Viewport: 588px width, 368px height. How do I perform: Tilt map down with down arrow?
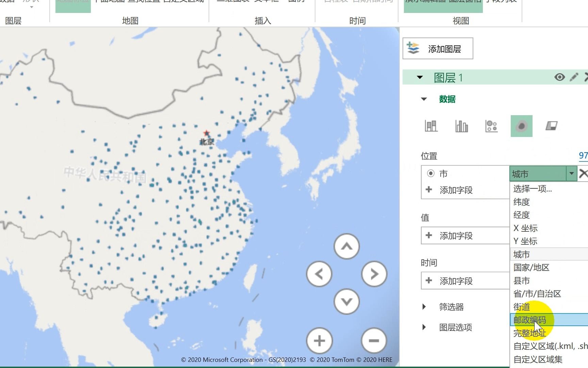click(x=346, y=302)
